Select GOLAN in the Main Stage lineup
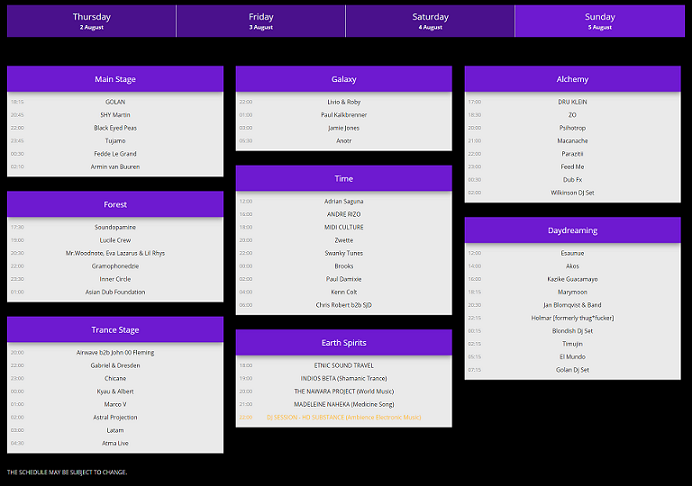Viewport: 692px width, 486px height. tap(115, 102)
